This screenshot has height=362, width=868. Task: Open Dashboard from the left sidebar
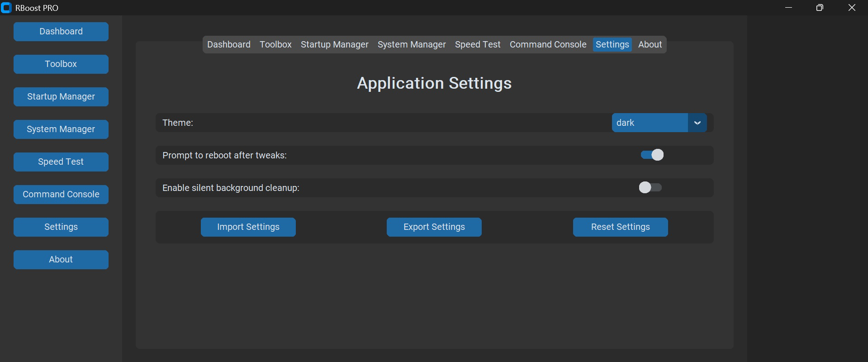click(61, 32)
